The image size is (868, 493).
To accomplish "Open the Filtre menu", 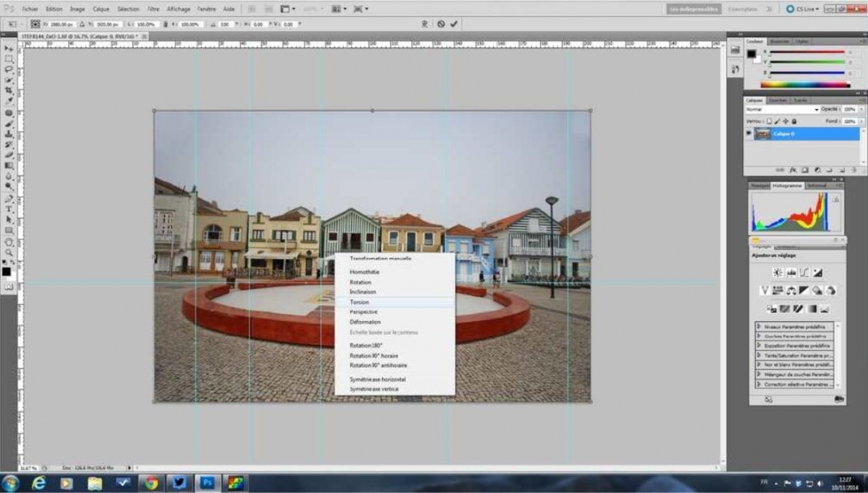I will (155, 9).
